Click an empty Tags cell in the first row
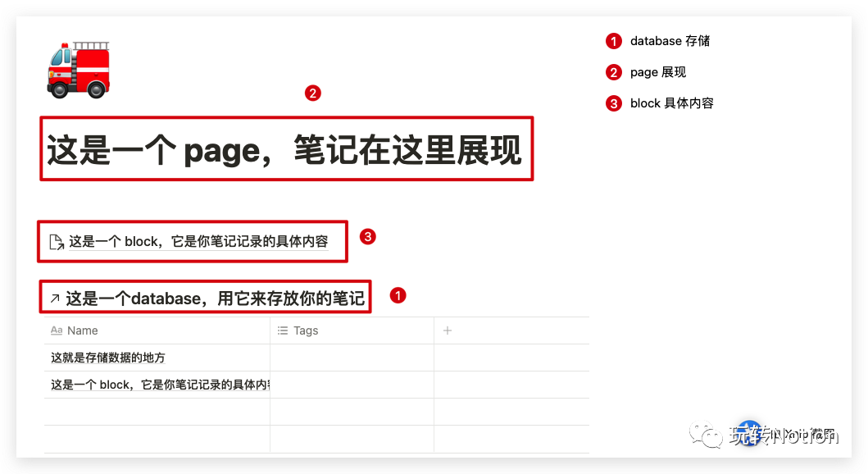This screenshot has width=868, height=474. tap(352, 358)
